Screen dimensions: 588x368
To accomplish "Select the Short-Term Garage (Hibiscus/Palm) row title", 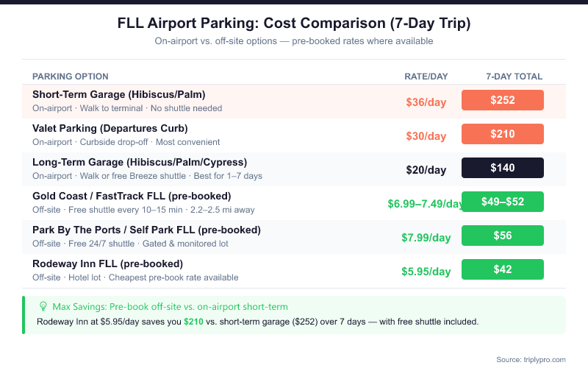I will point(118,94).
